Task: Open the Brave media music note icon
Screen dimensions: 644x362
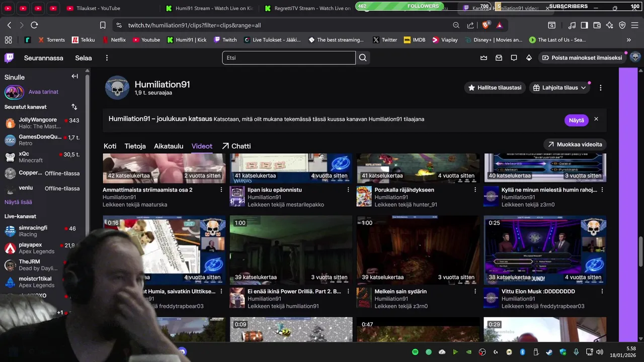Action: (x=572, y=25)
